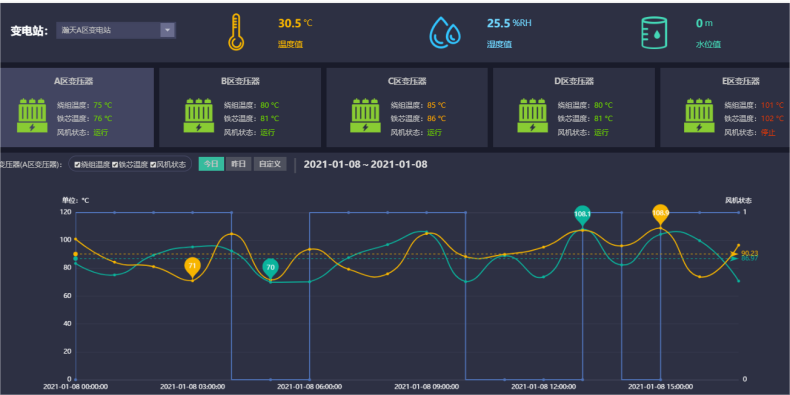Uncheck the 铁芯温度 checkbox
This screenshot has width=790, height=395.
click(x=115, y=164)
